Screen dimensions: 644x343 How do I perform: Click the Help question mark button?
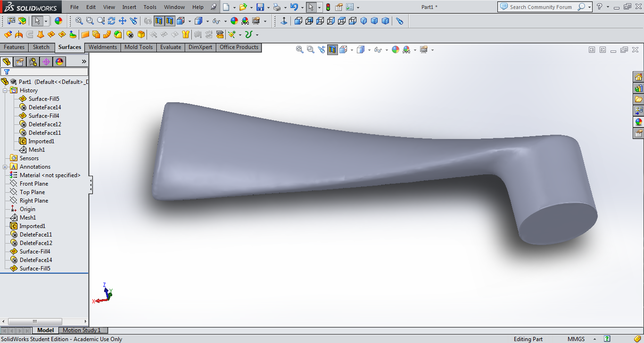(x=599, y=7)
